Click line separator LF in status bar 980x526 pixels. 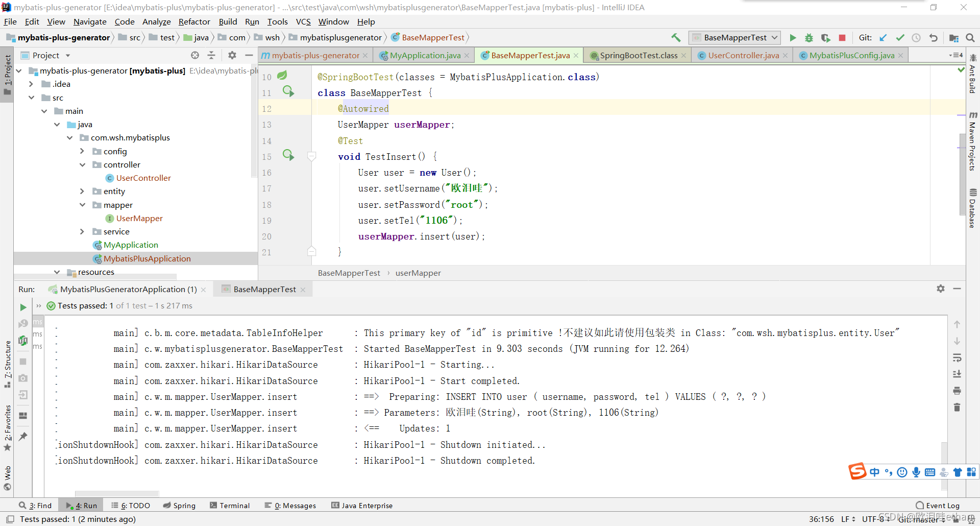click(848, 519)
